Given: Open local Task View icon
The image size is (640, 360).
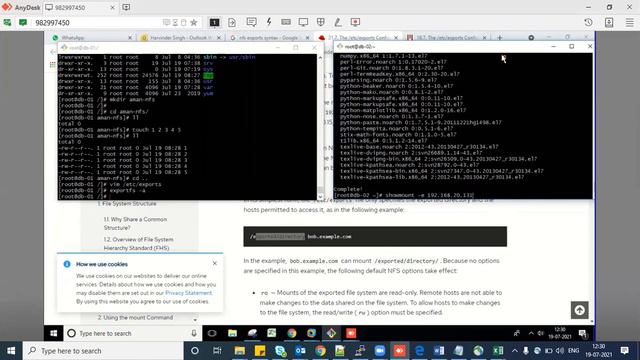Looking at the screenshot, I should (x=217, y=351).
